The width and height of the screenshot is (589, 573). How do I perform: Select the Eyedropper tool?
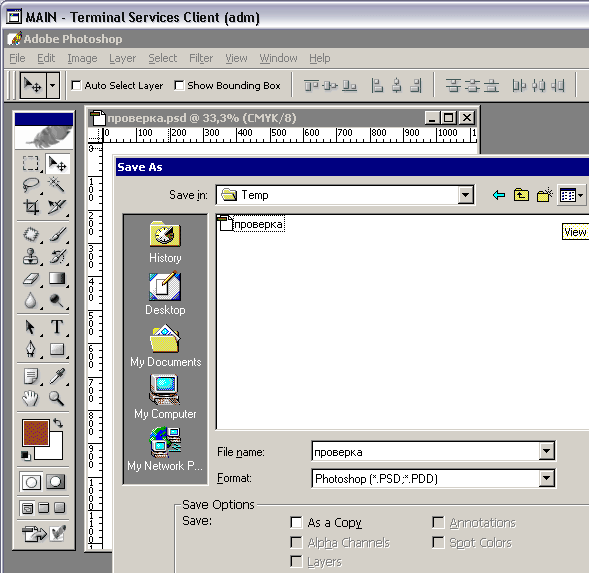click(57, 376)
